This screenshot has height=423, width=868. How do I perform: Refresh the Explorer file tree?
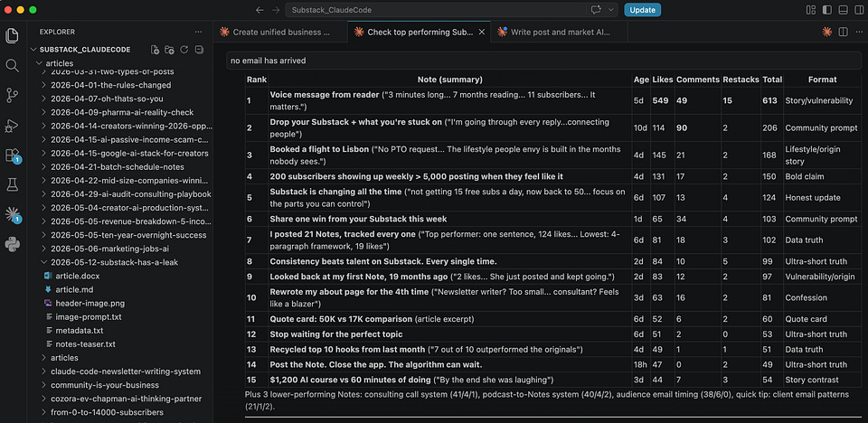tap(184, 50)
